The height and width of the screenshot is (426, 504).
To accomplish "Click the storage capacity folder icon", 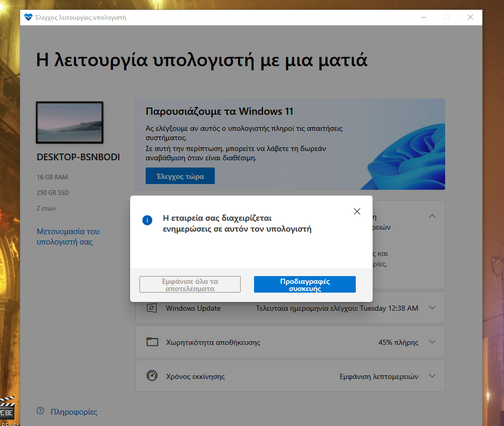I will [x=152, y=342].
